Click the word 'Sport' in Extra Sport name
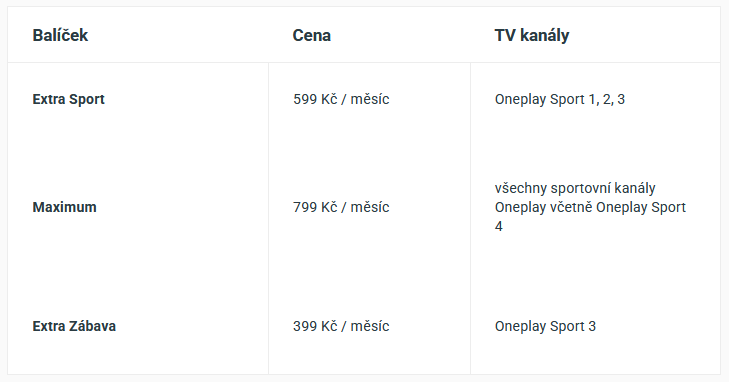 tap(87, 99)
